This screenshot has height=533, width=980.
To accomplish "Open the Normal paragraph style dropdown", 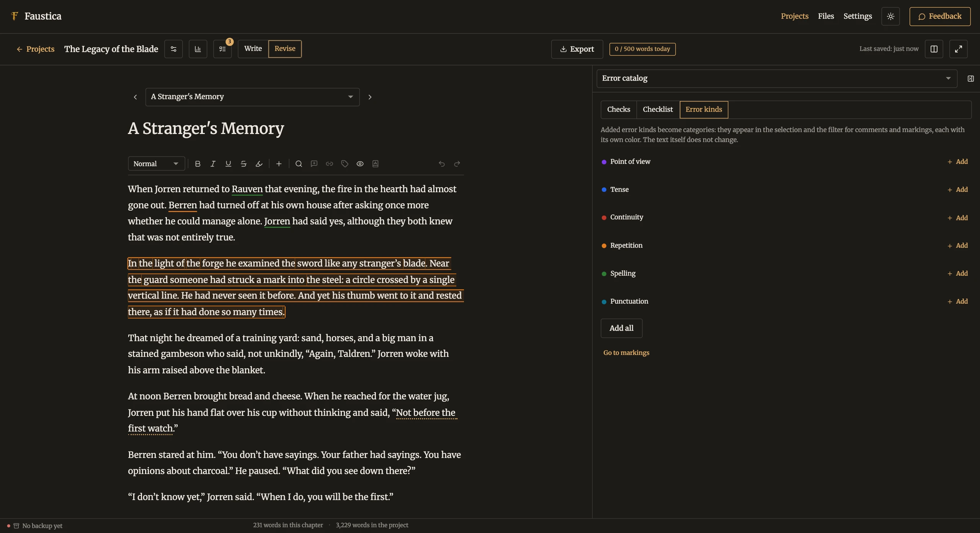I will point(156,164).
